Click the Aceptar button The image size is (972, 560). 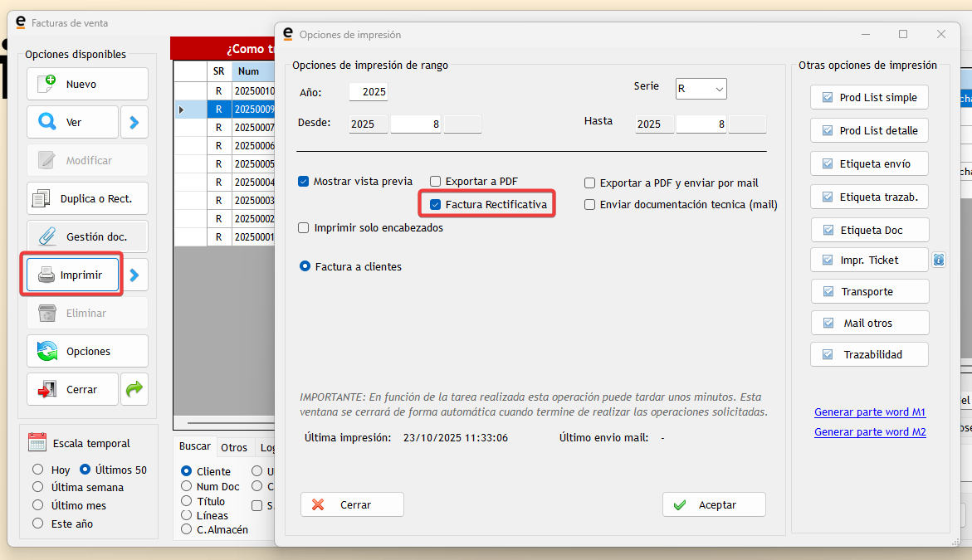714,504
